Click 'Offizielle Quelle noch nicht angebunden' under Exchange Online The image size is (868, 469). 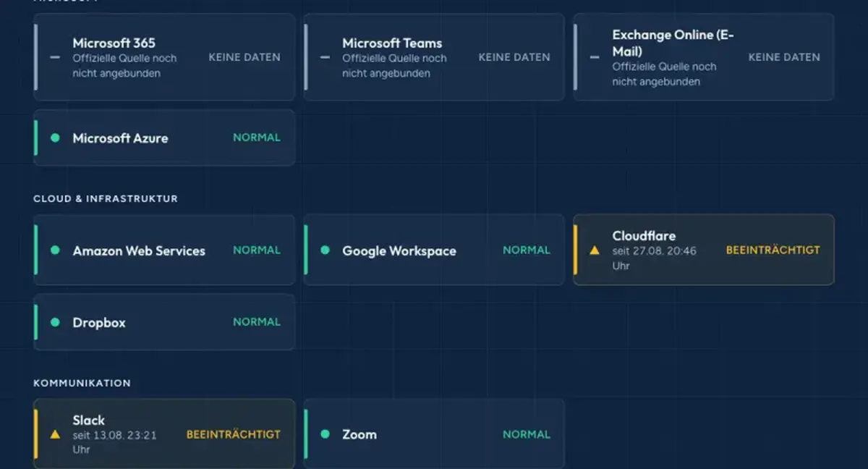(664, 74)
